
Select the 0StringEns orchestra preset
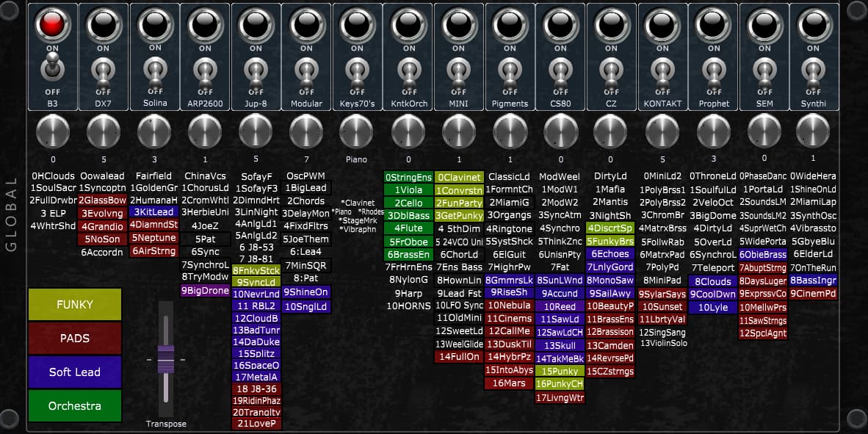coord(408,178)
